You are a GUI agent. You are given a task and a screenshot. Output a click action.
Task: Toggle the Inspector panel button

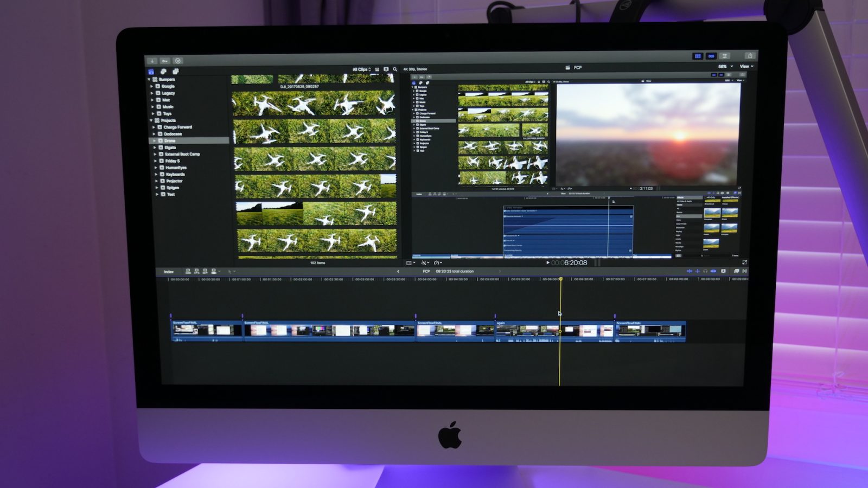725,56
